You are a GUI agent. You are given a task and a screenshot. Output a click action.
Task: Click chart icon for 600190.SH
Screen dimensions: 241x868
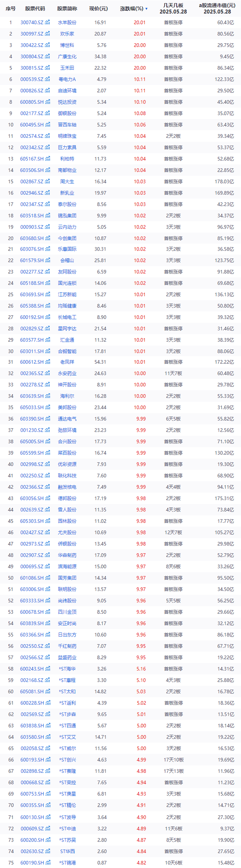tap(47, 863)
